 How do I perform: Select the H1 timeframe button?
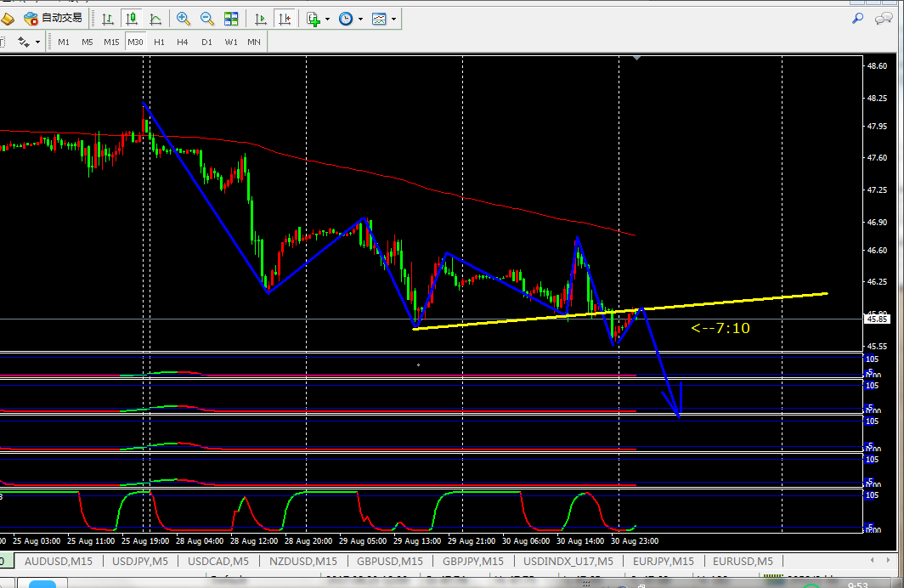[159, 42]
